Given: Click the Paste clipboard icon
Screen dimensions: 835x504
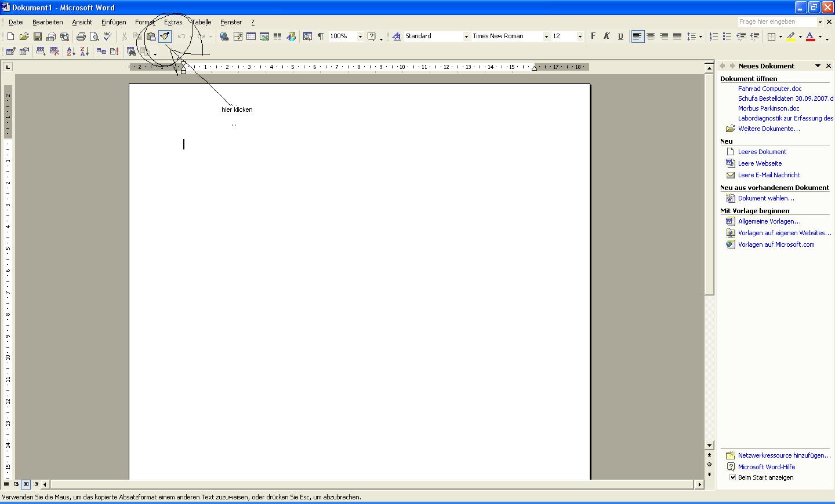Looking at the screenshot, I should (151, 36).
